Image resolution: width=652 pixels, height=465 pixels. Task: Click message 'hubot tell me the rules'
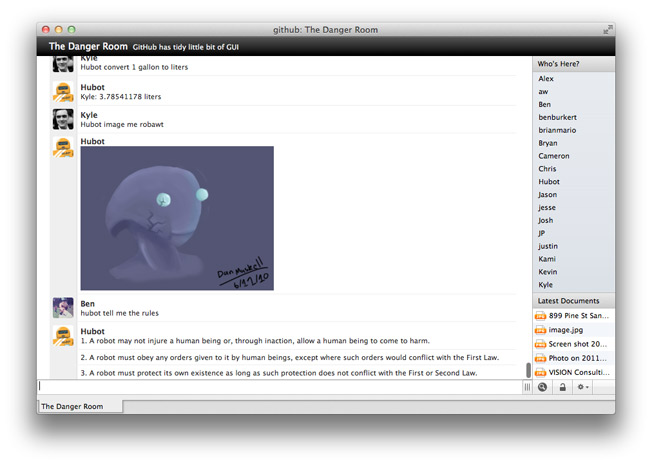(119, 313)
